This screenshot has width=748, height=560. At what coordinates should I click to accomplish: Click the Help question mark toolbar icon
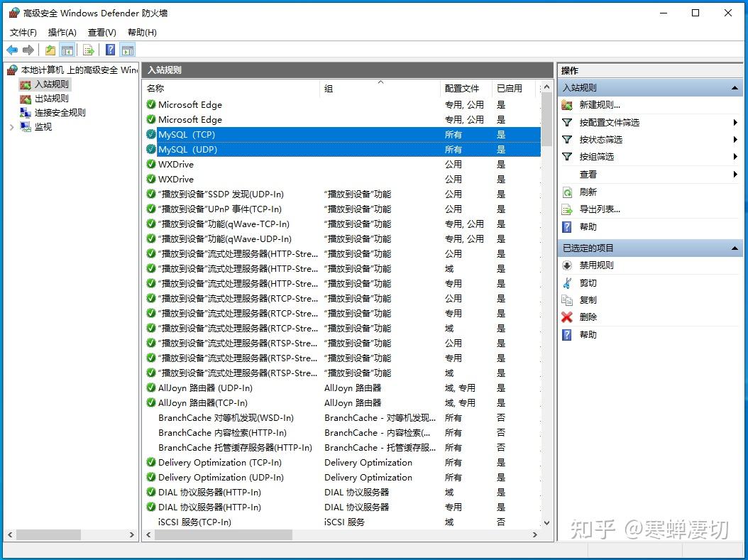(x=109, y=50)
